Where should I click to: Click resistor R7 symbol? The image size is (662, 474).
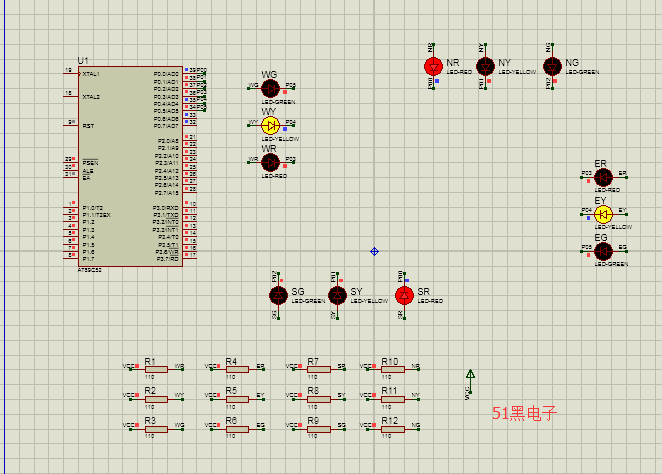pos(316,369)
